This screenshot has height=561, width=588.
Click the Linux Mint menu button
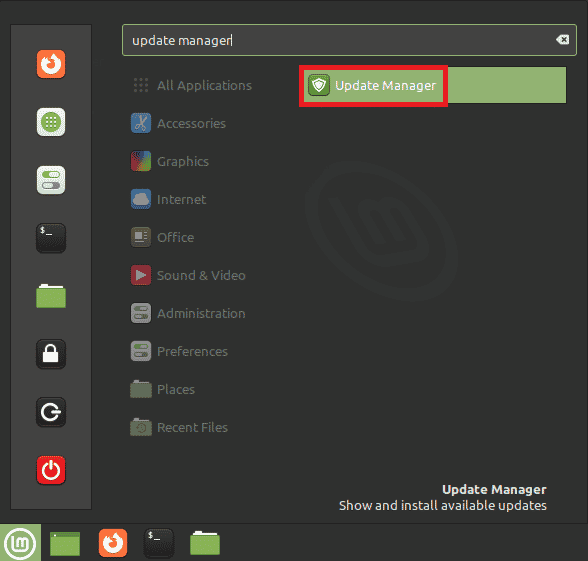tap(20, 543)
